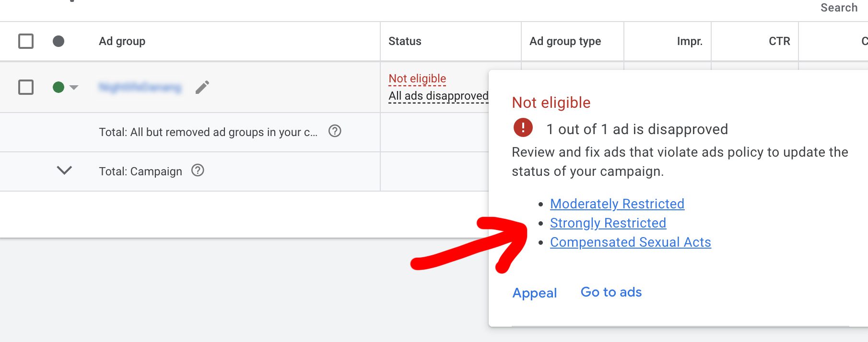Tick the select-all checkbox in table header
The width and height of the screenshot is (868, 342).
[x=26, y=41]
